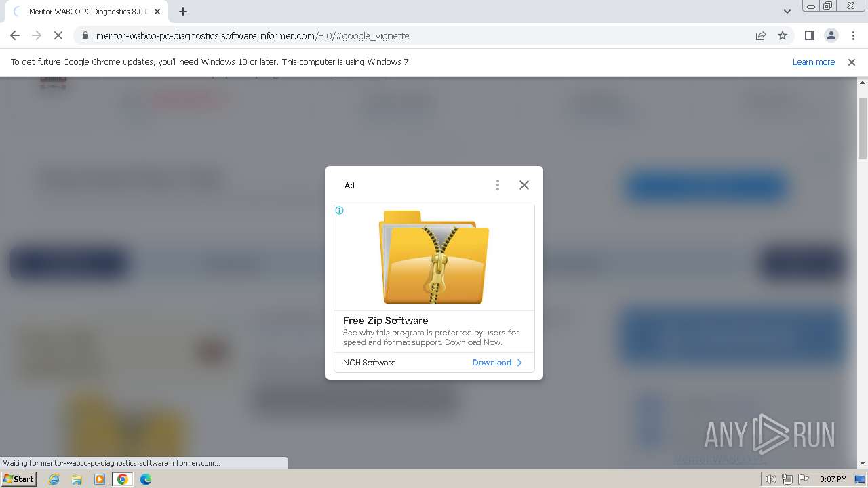The width and height of the screenshot is (868, 488).
Task: Open Windows Explorer from the taskbar
Action: (x=77, y=479)
